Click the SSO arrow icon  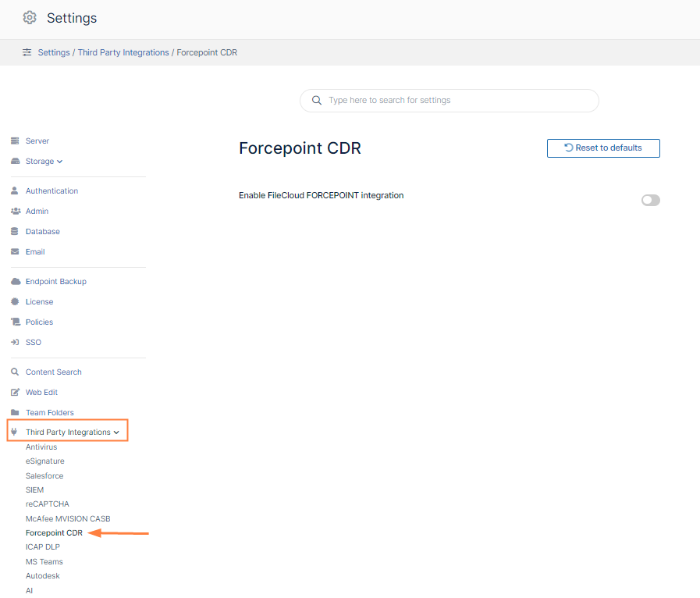pyautogui.click(x=16, y=342)
